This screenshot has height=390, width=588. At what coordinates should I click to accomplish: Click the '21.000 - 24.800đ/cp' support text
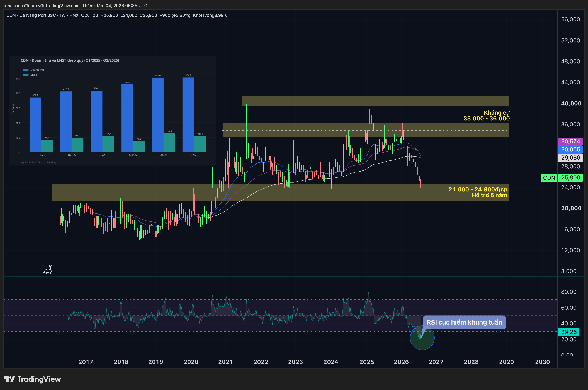[478, 189]
